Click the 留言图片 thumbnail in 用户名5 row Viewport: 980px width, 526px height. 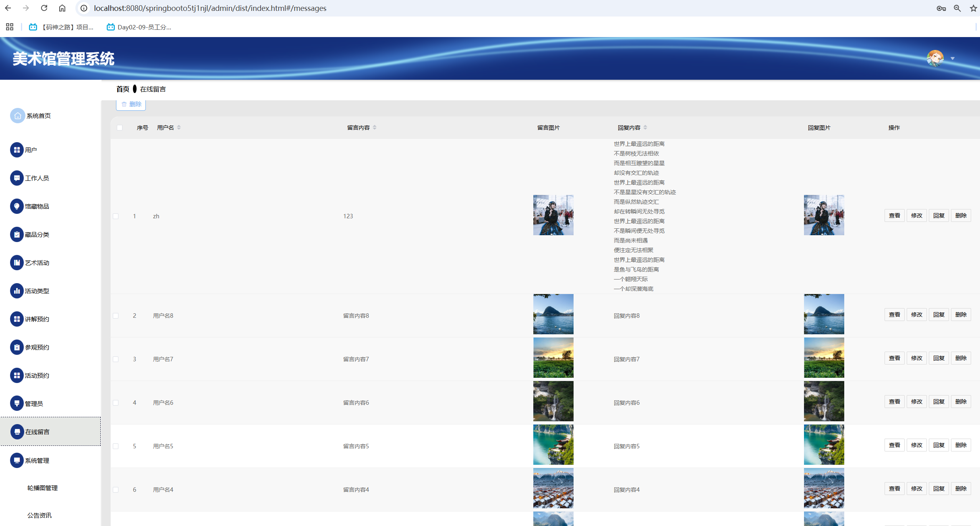pyautogui.click(x=553, y=445)
